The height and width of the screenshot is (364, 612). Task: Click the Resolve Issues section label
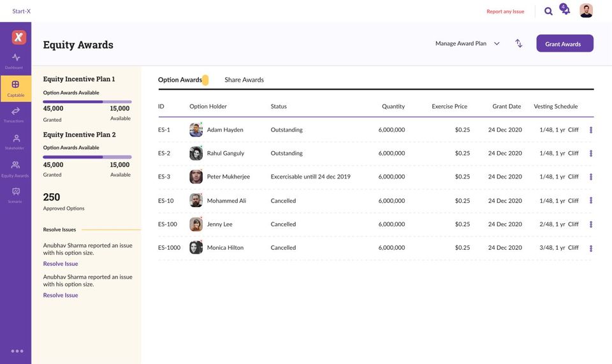(x=59, y=229)
